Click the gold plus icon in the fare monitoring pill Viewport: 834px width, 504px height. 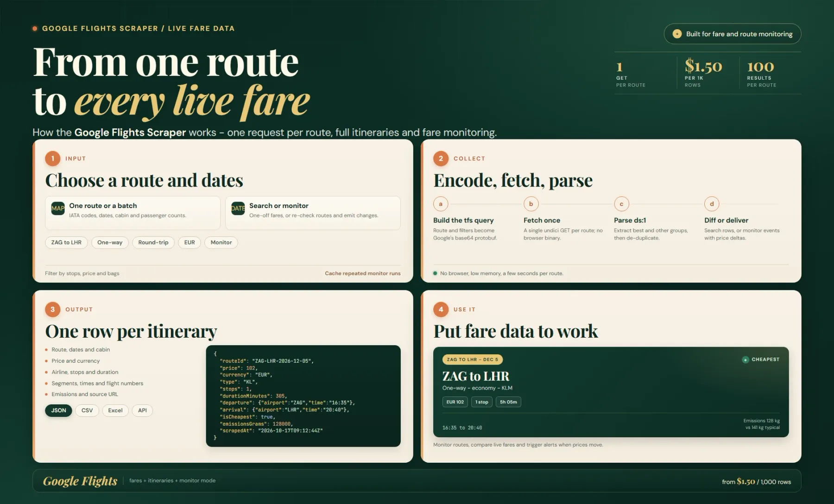(677, 34)
